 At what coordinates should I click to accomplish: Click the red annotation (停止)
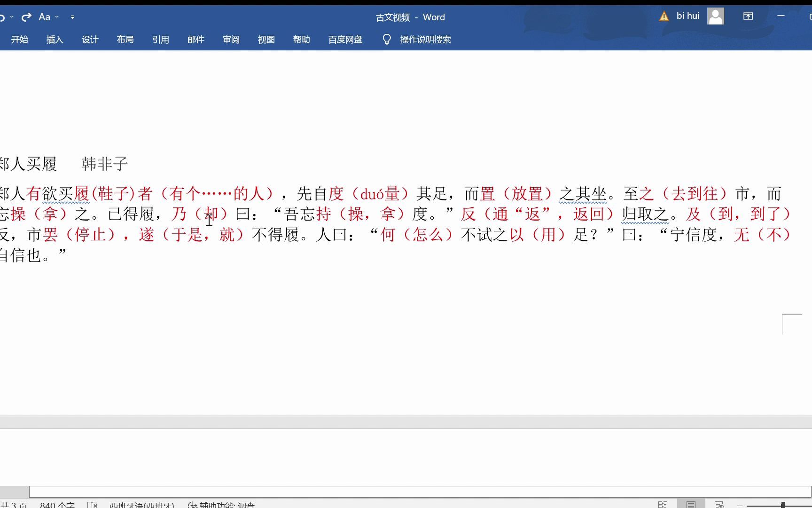91,234
